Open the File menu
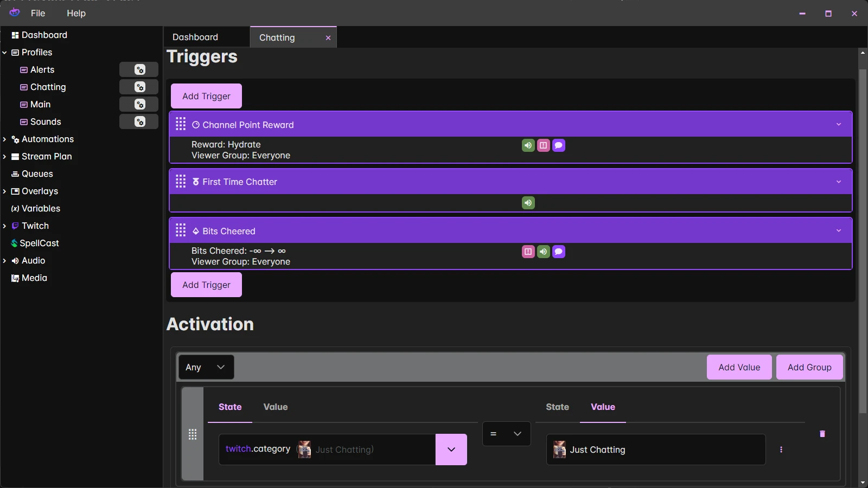 click(38, 13)
